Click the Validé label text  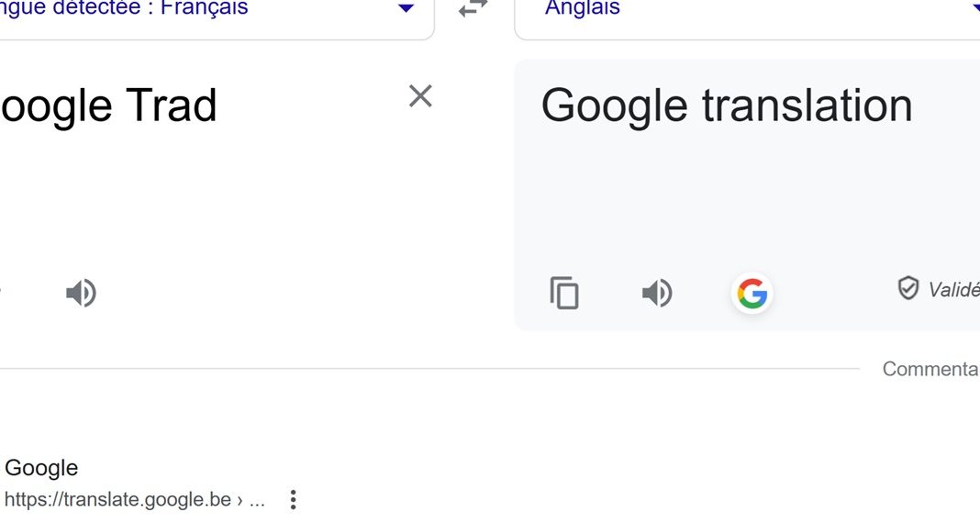(x=953, y=289)
